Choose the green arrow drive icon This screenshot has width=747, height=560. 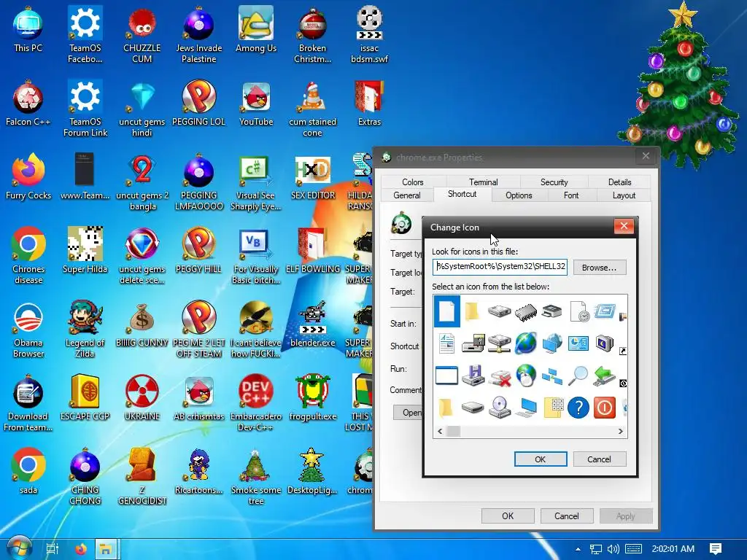[604, 376]
